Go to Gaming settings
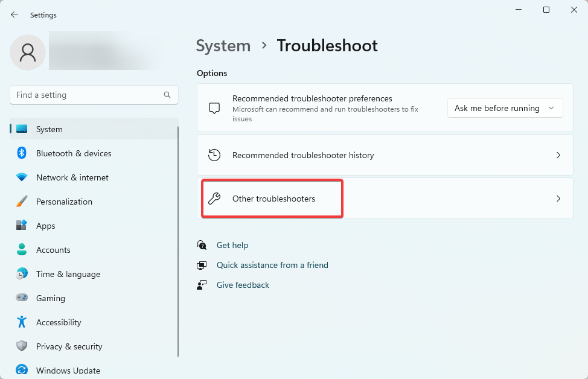The width and height of the screenshot is (588, 379). 94,298
